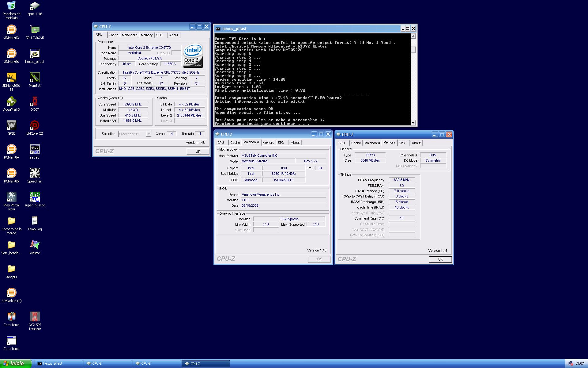Open the cpuz 1.46 desktop icon
Viewport: 588px width, 368px height.
pyautogui.click(x=35, y=8)
